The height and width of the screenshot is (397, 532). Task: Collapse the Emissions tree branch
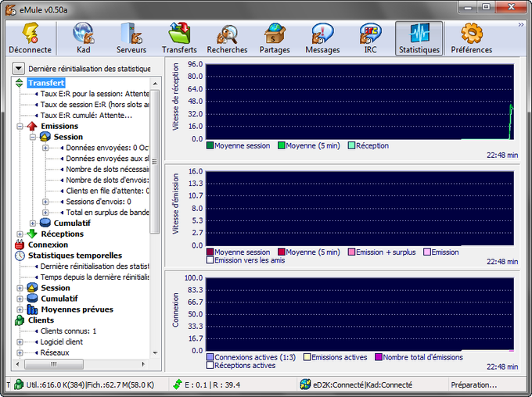coord(20,127)
